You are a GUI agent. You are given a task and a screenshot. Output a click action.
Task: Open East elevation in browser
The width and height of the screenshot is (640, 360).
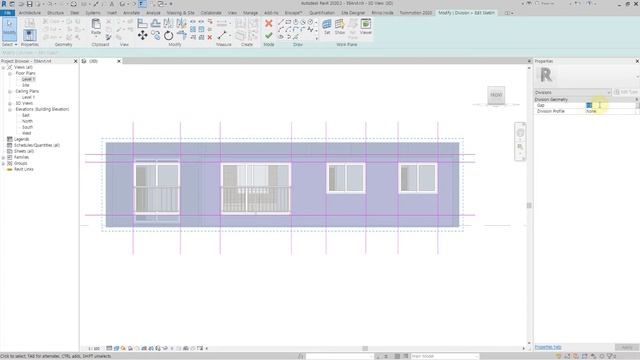click(x=26, y=116)
